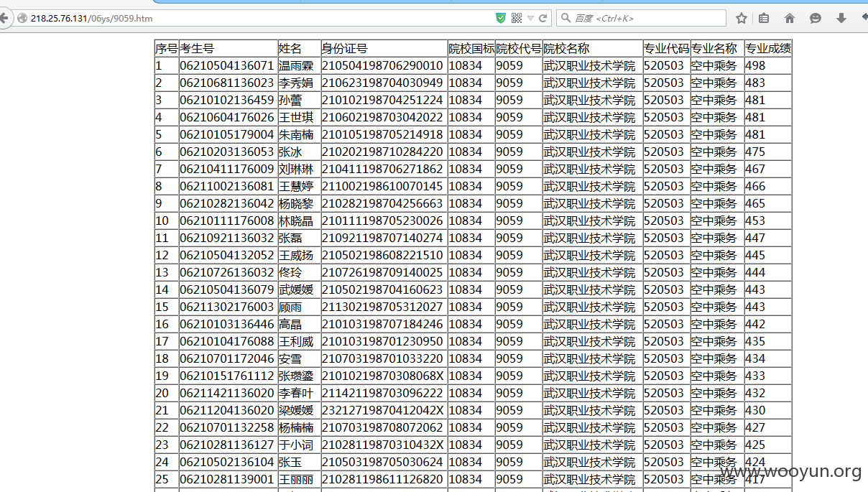Select the name 王慧婷
This screenshot has height=492, width=868.
pyautogui.click(x=296, y=186)
